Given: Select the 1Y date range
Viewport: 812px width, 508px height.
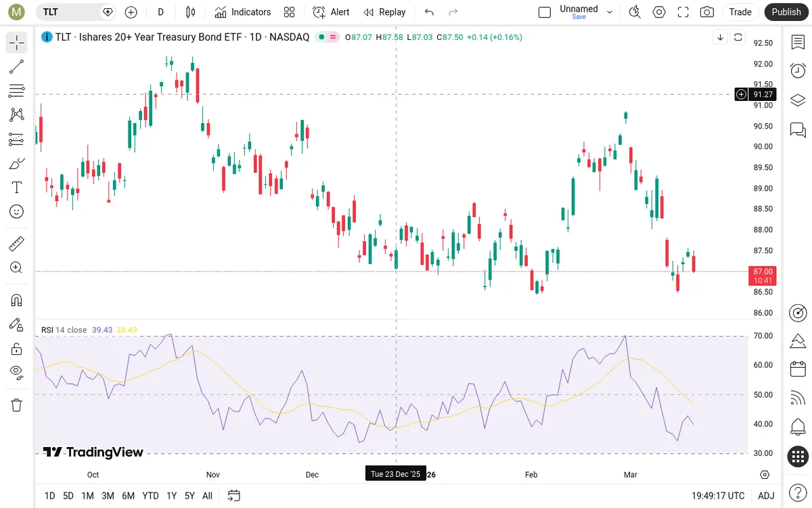Looking at the screenshot, I should tap(172, 496).
